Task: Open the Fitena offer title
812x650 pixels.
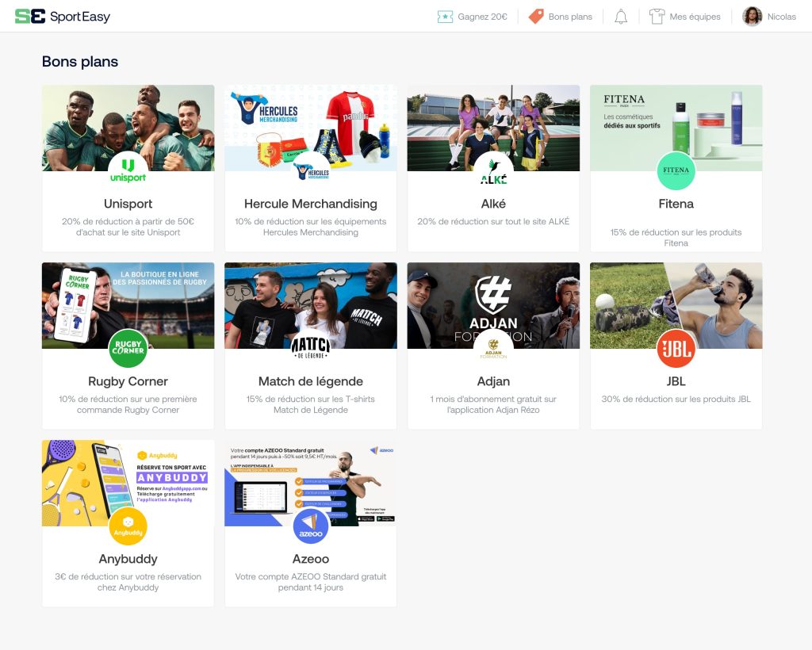Action: click(x=676, y=204)
